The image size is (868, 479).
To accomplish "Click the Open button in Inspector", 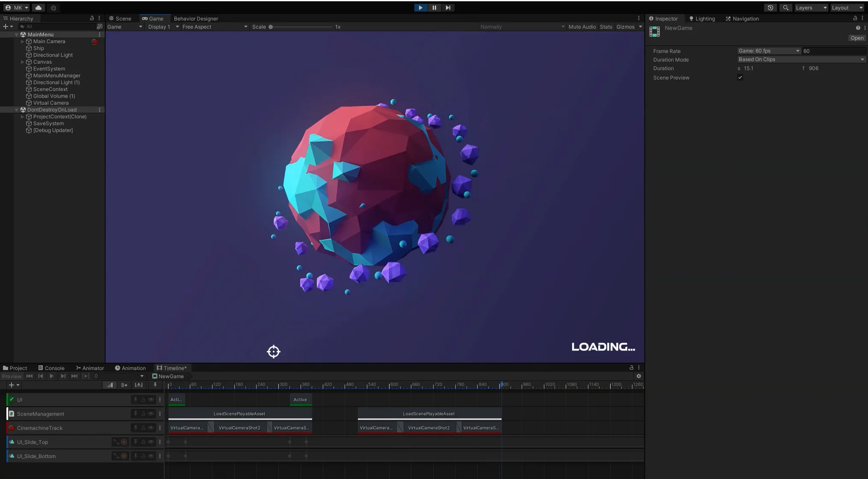I will coord(856,38).
